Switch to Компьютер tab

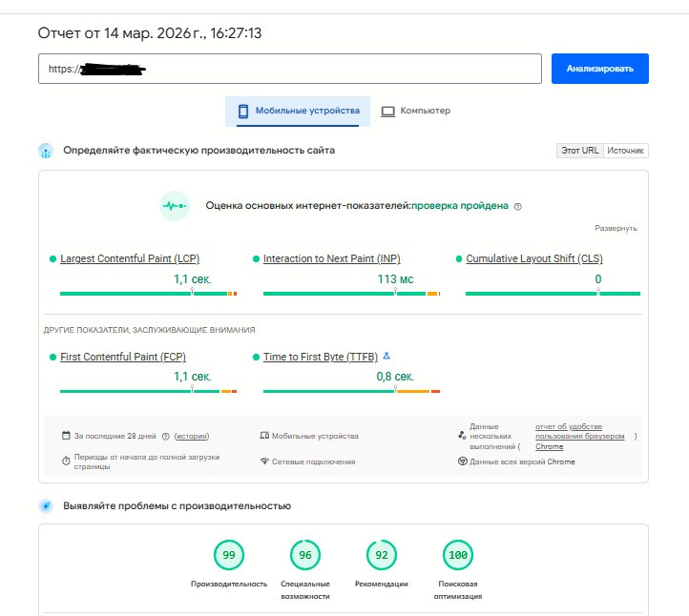tap(416, 111)
